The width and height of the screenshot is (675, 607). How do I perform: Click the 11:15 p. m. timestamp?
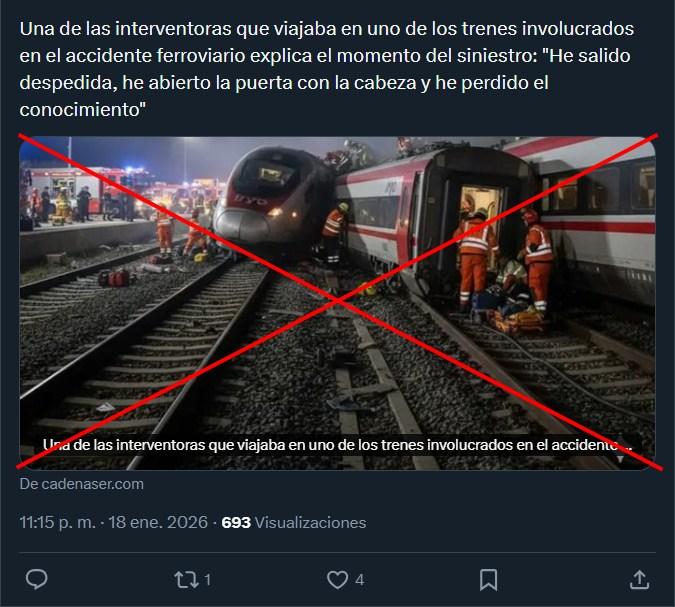[x=58, y=522]
